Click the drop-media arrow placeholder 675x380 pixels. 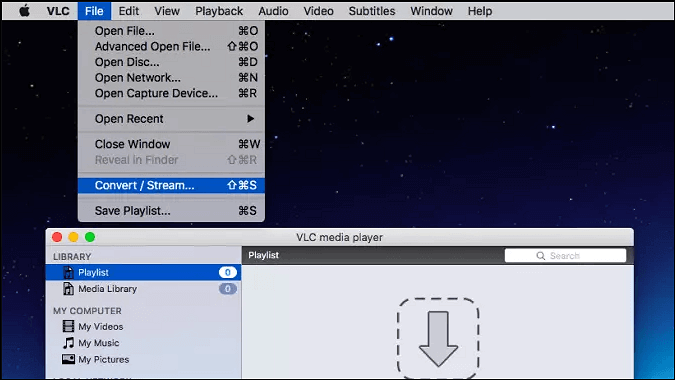pyautogui.click(x=438, y=339)
